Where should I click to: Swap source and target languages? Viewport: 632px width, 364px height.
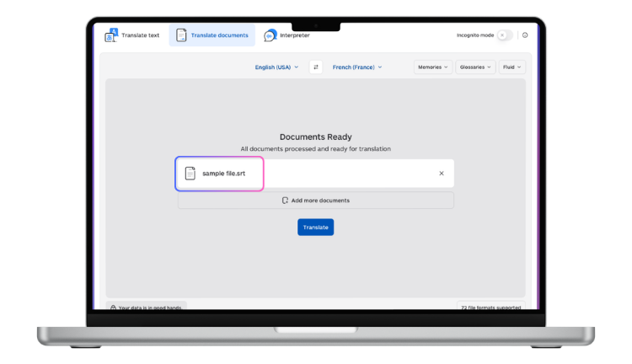[x=316, y=67]
